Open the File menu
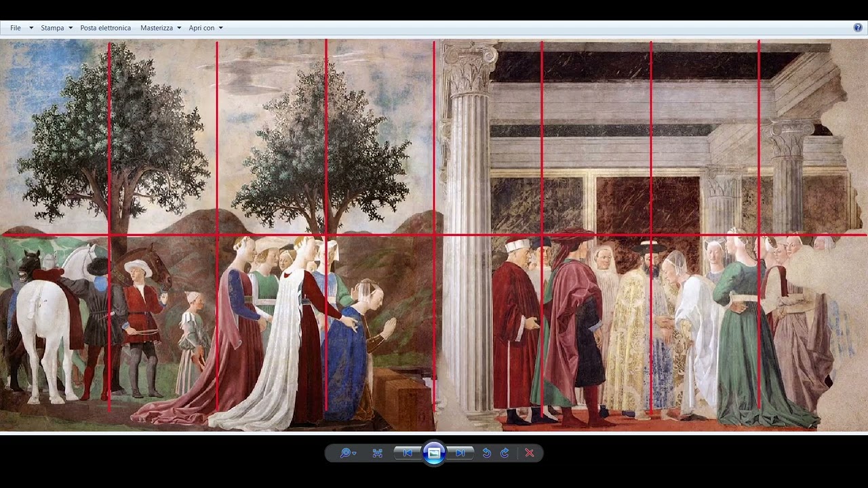This screenshot has width=868, height=488. pos(21,28)
